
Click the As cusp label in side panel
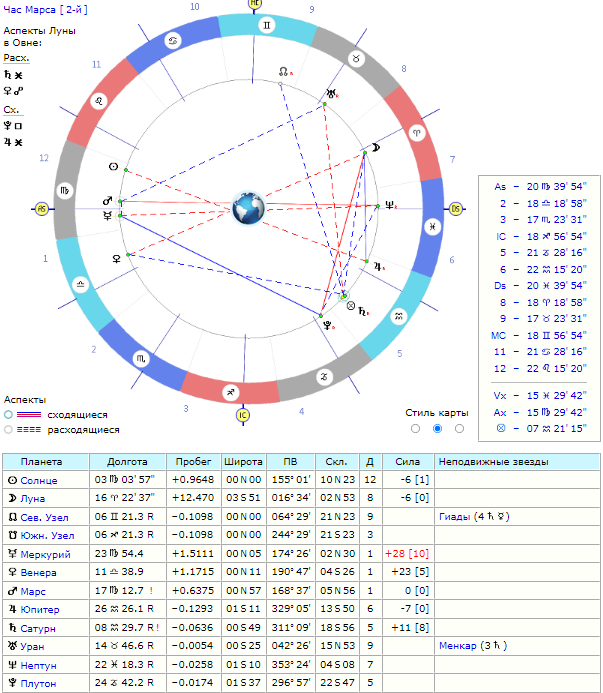pyautogui.click(x=500, y=187)
